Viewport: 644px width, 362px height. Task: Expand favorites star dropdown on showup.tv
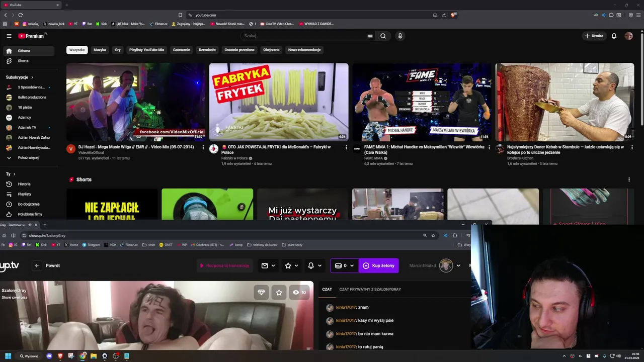click(x=291, y=265)
